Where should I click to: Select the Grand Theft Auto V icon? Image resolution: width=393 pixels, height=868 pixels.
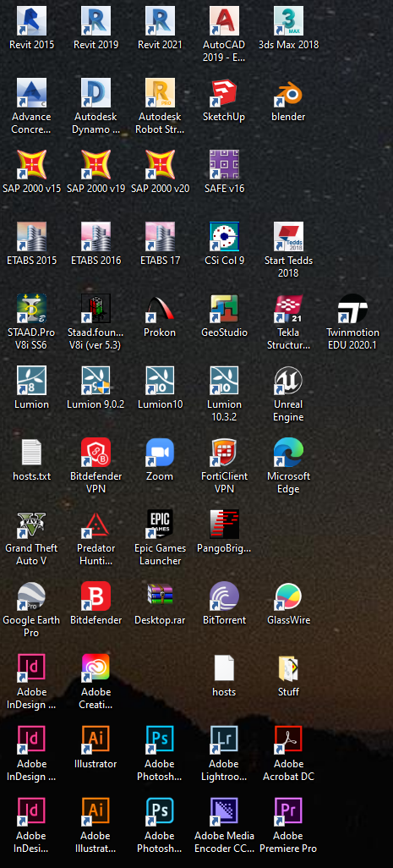[31, 525]
